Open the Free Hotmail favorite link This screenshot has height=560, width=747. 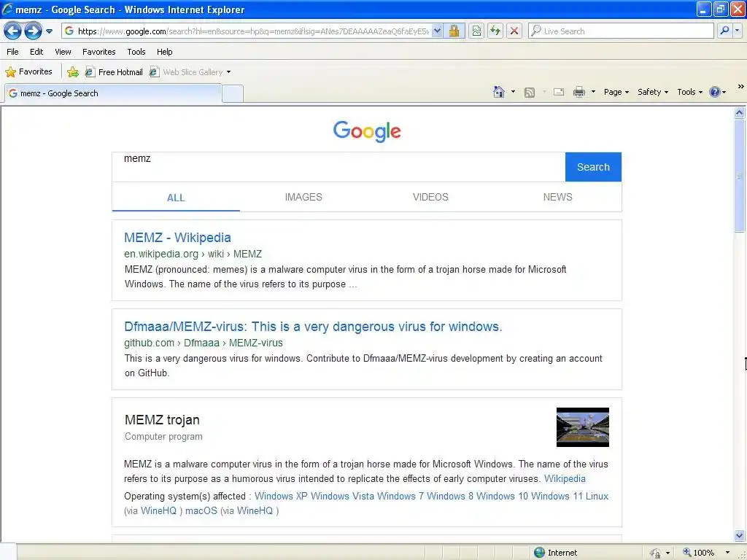pyautogui.click(x=114, y=72)
